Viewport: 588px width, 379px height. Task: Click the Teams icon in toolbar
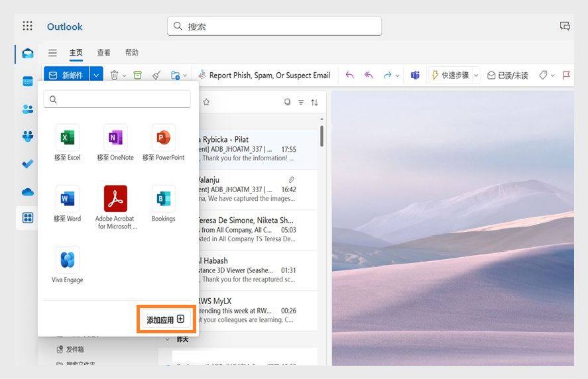tap(415, 76)
